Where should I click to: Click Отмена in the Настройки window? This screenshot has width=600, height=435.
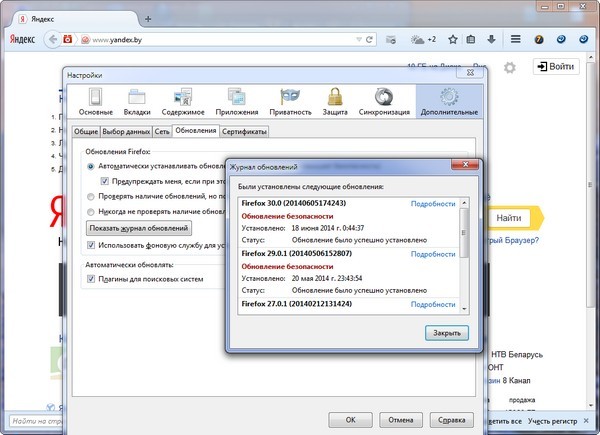401,420
